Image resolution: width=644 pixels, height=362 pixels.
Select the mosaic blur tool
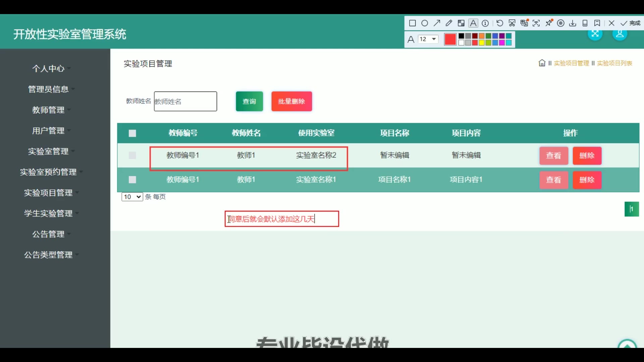[461, 23]
